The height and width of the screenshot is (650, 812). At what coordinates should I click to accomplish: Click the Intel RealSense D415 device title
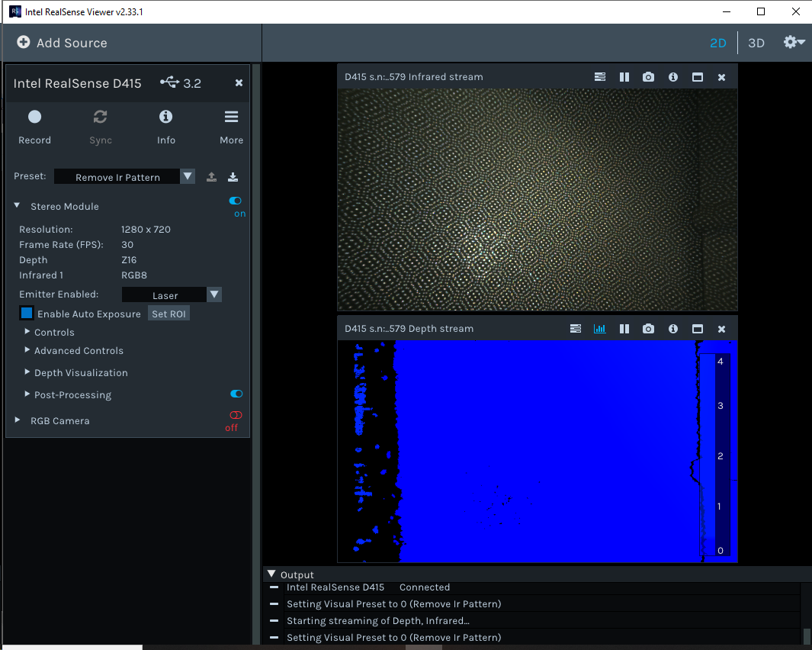click(77, 83)
